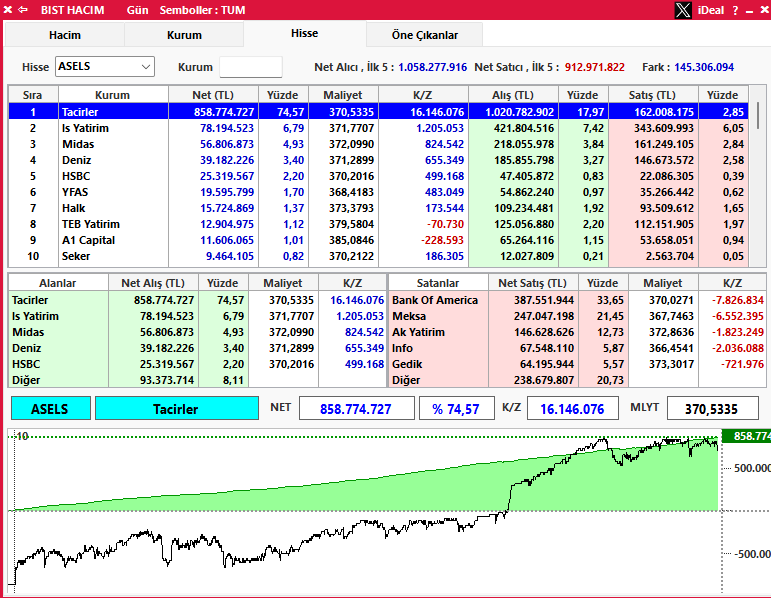The height and width of the screenshot is (598, 771).
Task: Click the Alanlar column header
Action: coord(58,283)
